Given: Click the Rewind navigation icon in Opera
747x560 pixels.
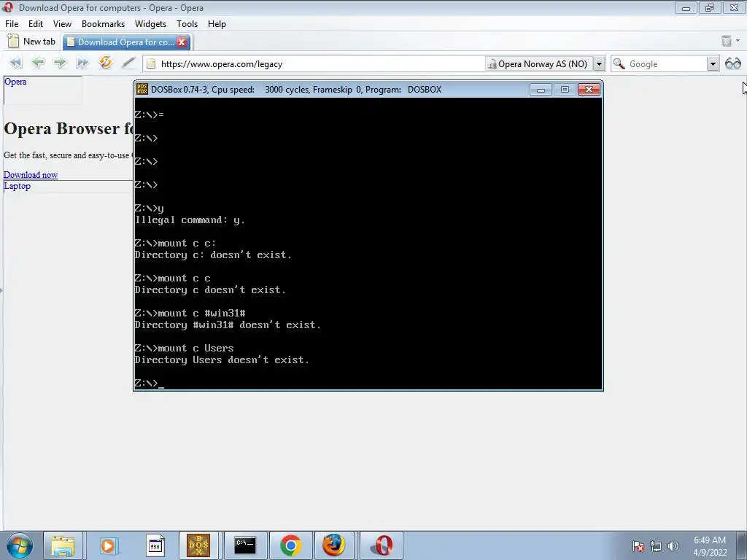Looking at the screenshot, I should click(16, 63).
